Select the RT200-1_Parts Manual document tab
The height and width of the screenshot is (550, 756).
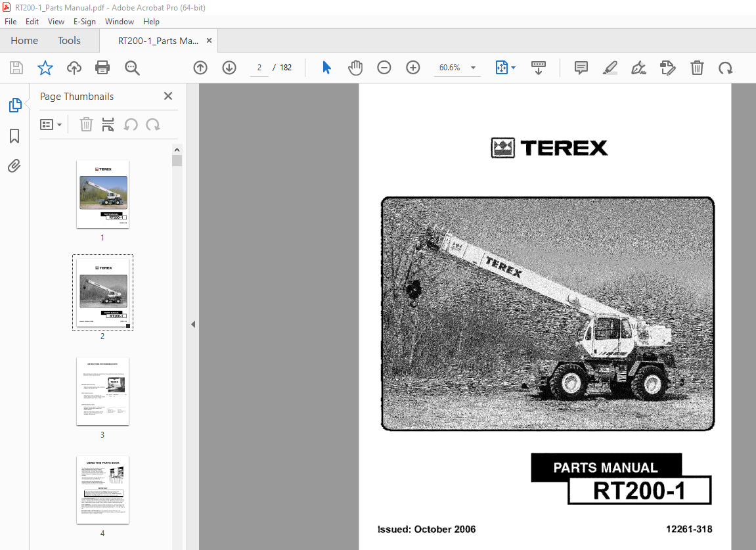158,41
